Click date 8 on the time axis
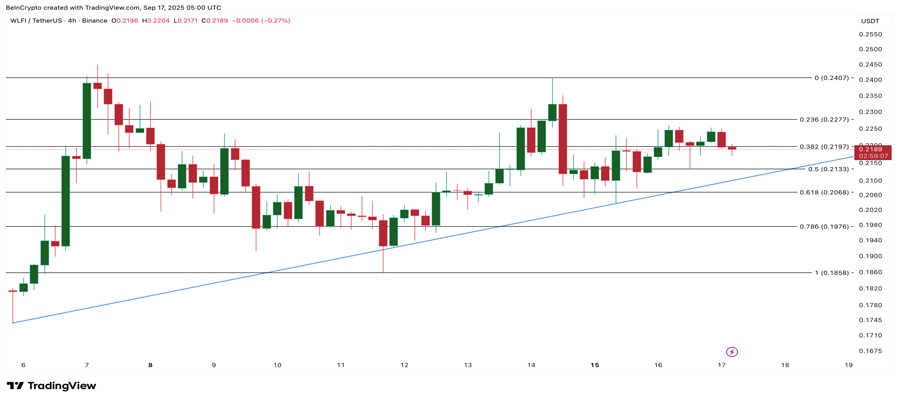The height and width of the screenshot is (400, 900). (x=150, y=365)
